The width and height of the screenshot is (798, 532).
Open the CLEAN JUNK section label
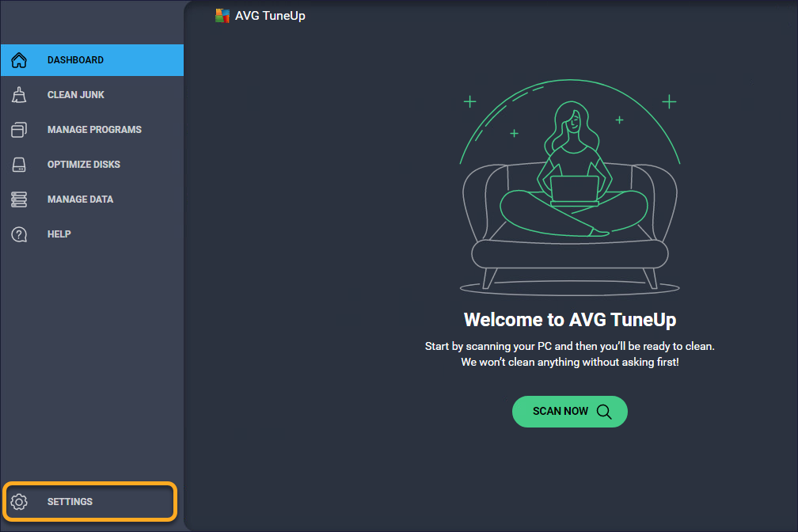pyautogui.click(x=76, y=95)
